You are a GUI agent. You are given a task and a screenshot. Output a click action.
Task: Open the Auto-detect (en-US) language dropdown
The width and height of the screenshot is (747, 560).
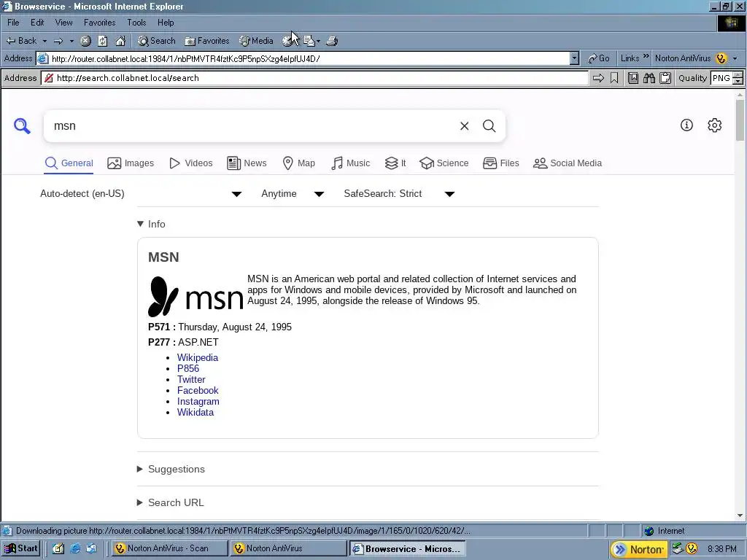point(141,194)
